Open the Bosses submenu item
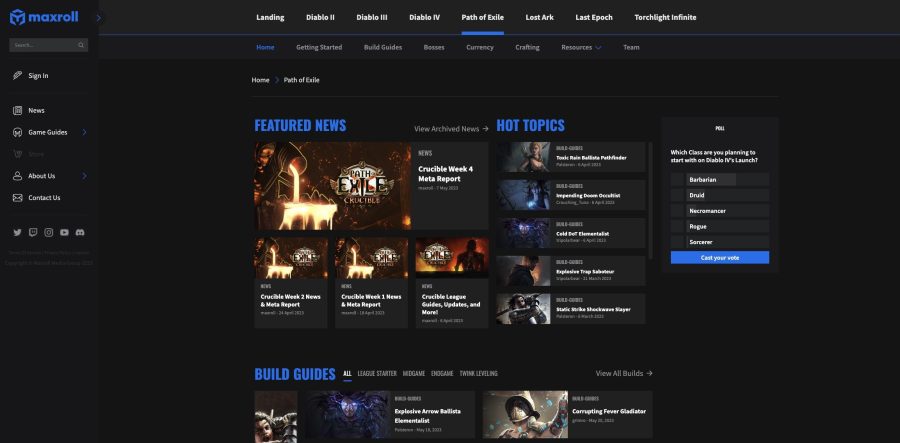The image size is (900, 443). pyautogui.click(x=434, y=47)
